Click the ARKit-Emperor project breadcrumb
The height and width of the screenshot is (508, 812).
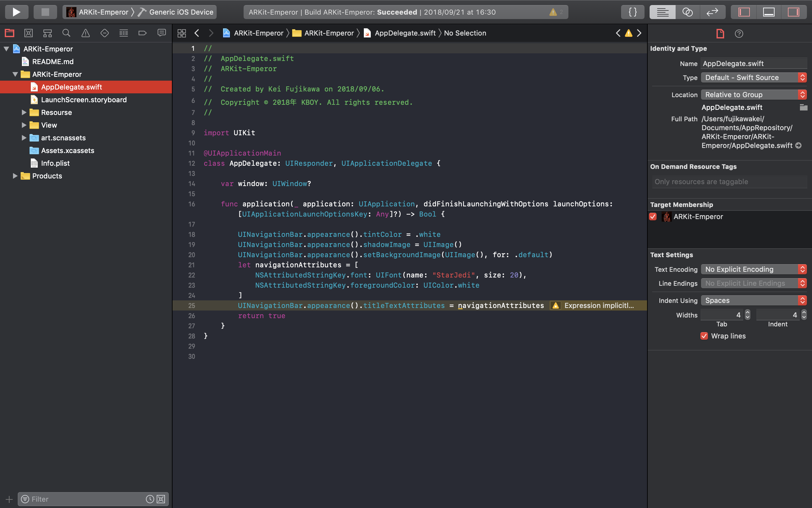point(253,33)
